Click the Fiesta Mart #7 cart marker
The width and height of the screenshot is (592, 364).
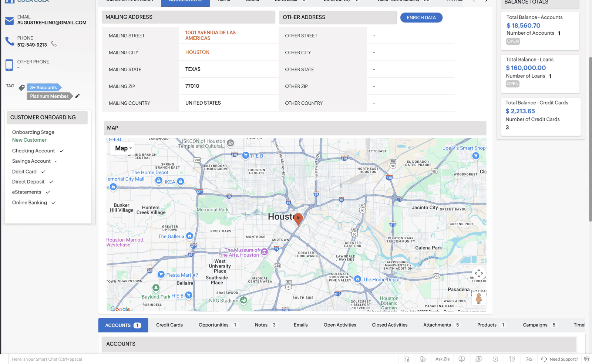[x=161, y=274]
